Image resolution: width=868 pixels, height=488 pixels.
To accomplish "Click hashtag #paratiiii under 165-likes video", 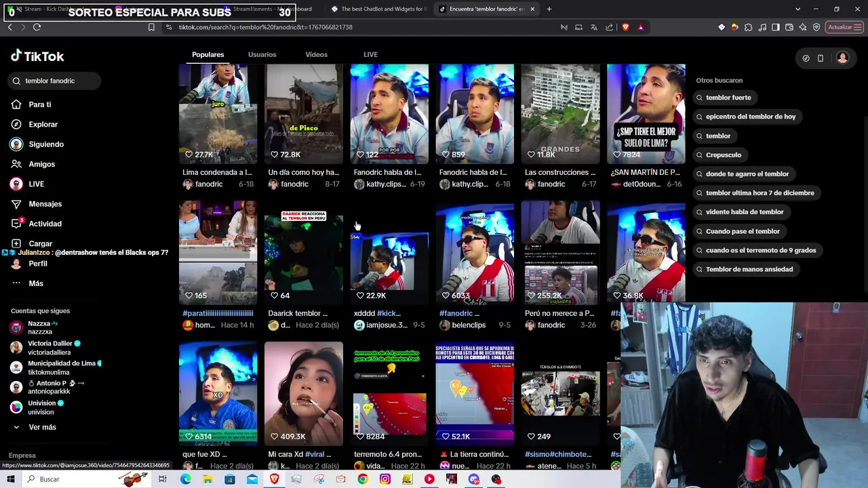I will point(218,313).
